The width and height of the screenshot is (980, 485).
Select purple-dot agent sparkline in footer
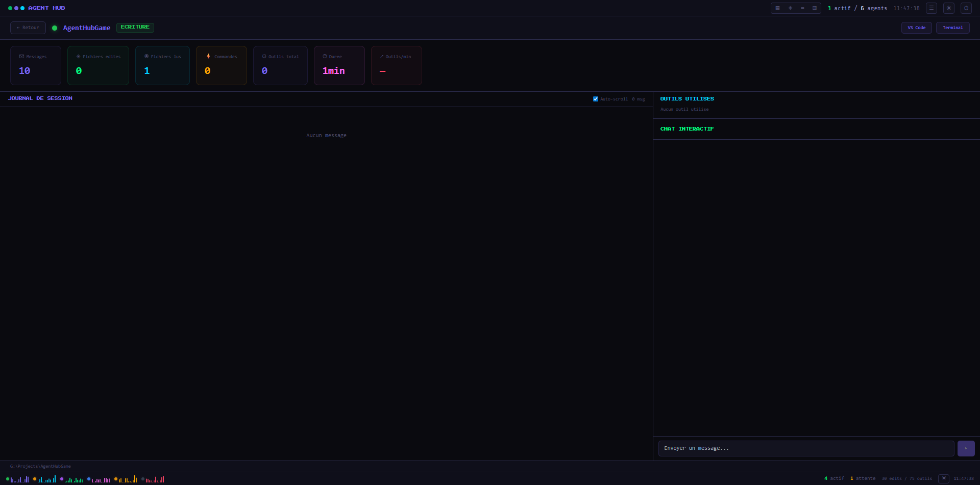tap(71, 479)
